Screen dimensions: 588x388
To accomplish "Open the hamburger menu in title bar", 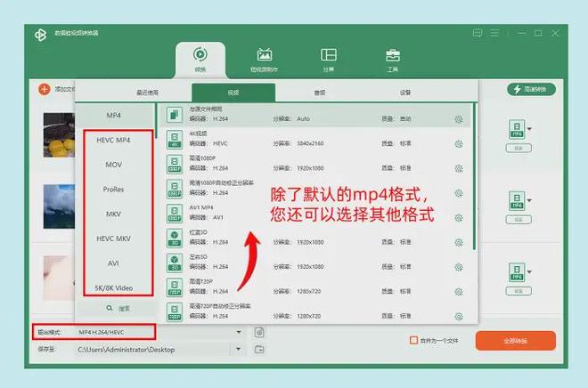I will point(494,33).
